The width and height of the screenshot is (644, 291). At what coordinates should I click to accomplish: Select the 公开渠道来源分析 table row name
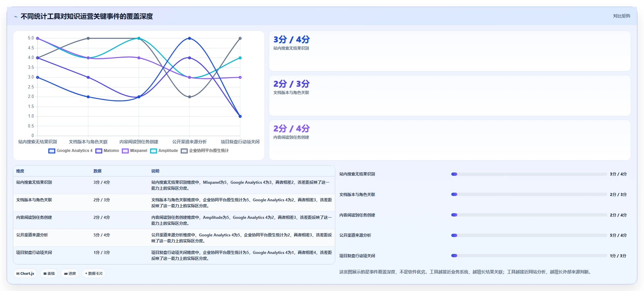tap(32, 235)
